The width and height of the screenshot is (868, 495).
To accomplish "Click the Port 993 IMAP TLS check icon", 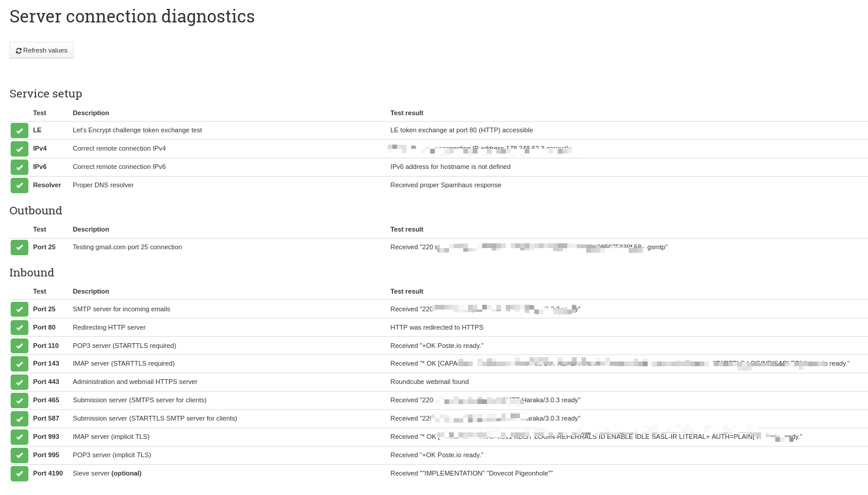I will (x=19, y=437).
